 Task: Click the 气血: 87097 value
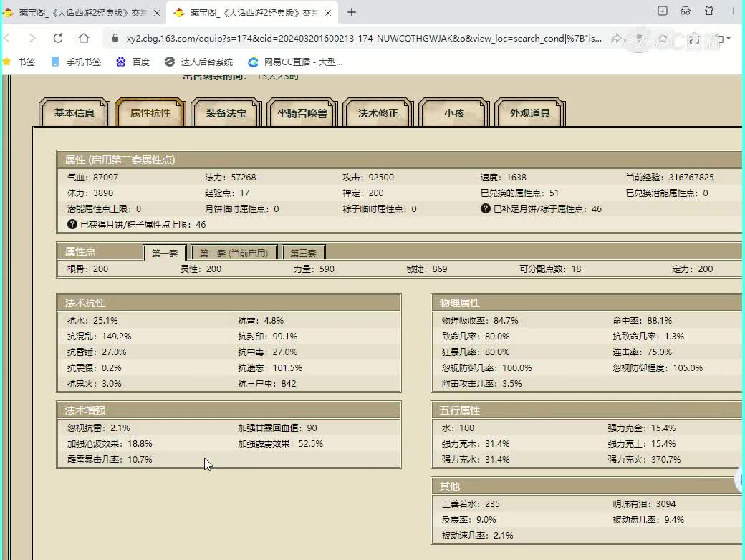(x=92, y=177)
